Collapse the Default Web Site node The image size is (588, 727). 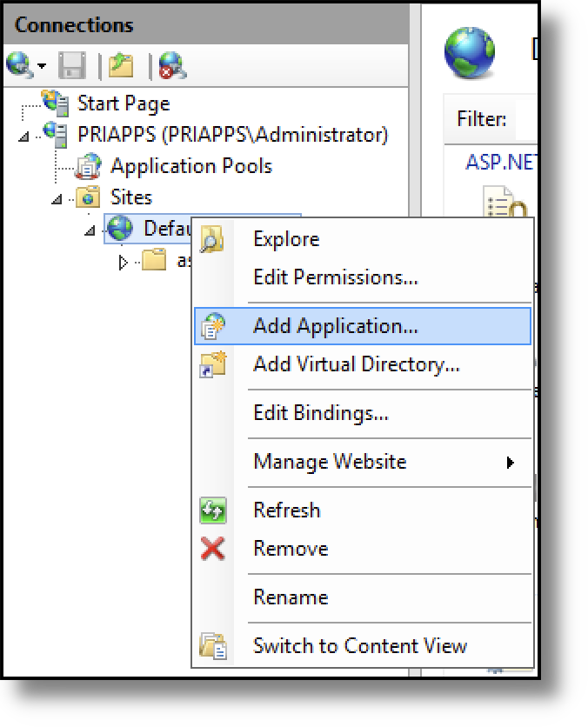pyautogui.click(x=90, y=230)
